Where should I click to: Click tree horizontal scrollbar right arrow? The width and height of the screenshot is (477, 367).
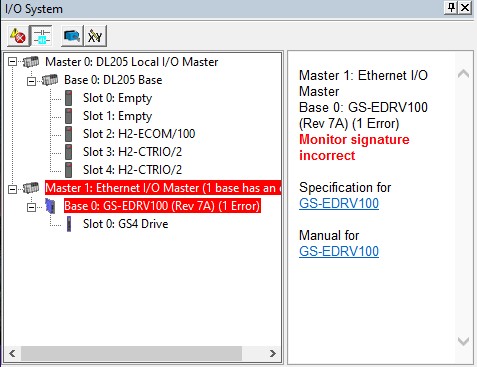click(x=273, y=353)
